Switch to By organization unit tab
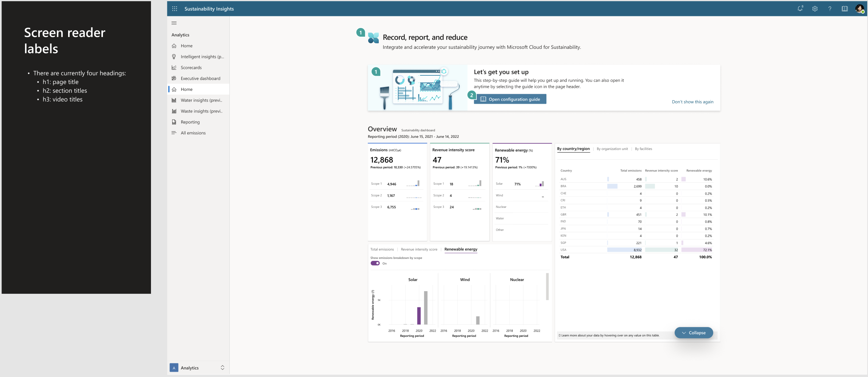This screenshot has height=377, width=868. tap(612, 149)
